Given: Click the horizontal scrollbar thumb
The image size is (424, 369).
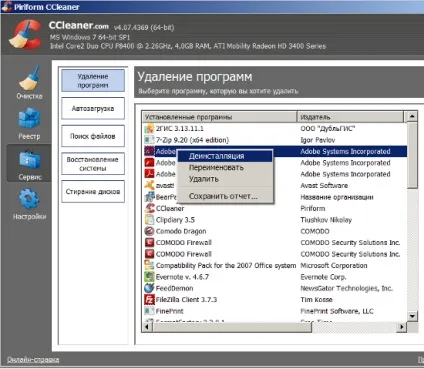Looking at the screenshot, I should [x=232, y=327].
